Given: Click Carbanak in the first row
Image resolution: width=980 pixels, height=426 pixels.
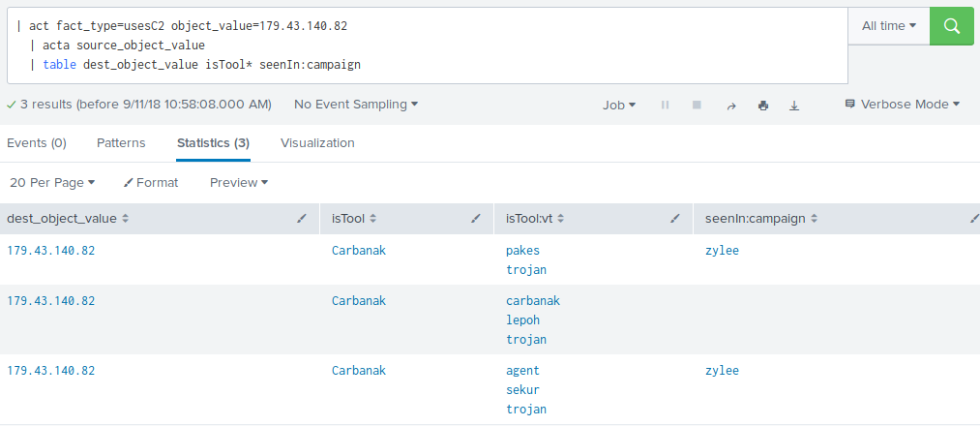Looking at the screenshot, I should click(359, 250).
